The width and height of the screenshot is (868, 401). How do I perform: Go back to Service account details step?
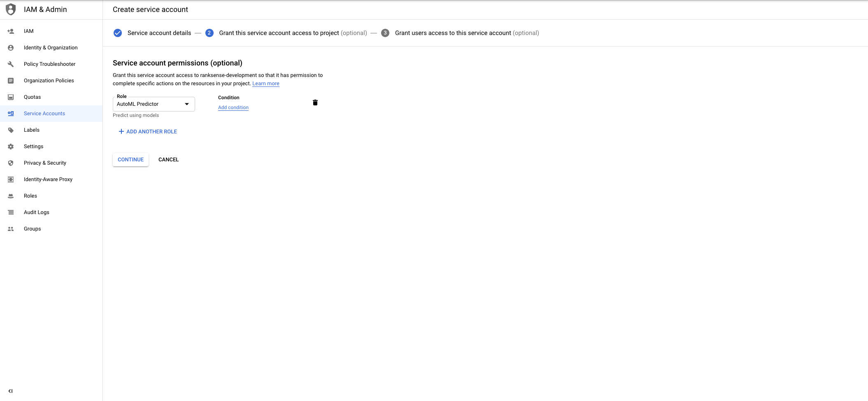pos(159,33)
